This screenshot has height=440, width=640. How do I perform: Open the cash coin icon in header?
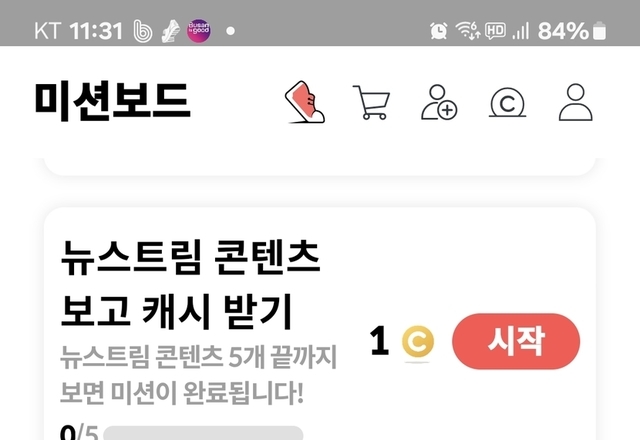click(x=507, y=104)
